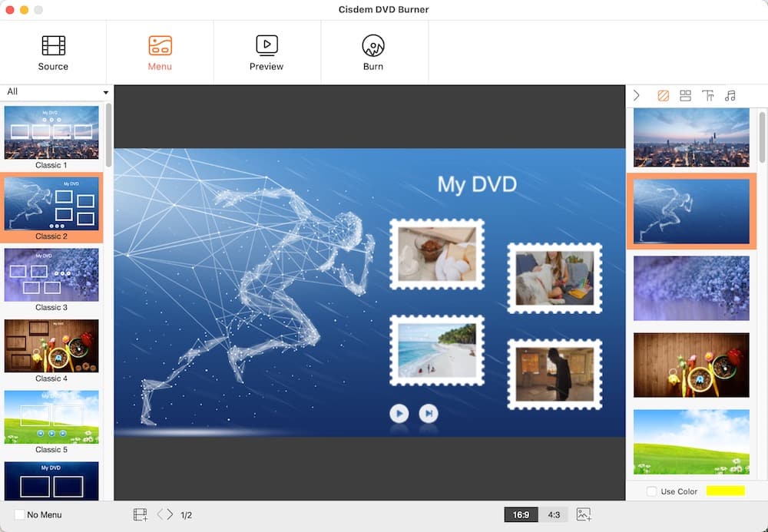Viewport: 768px width, 532px height.
Task: Click the add video clip icon in bottom bar
Action: (140, 514)
